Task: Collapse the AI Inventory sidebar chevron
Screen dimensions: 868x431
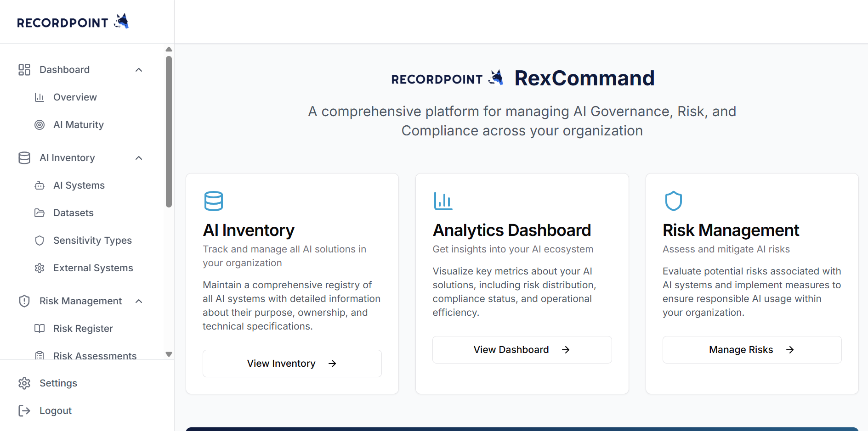Action: pyautogui.click(x=139, y=158)
